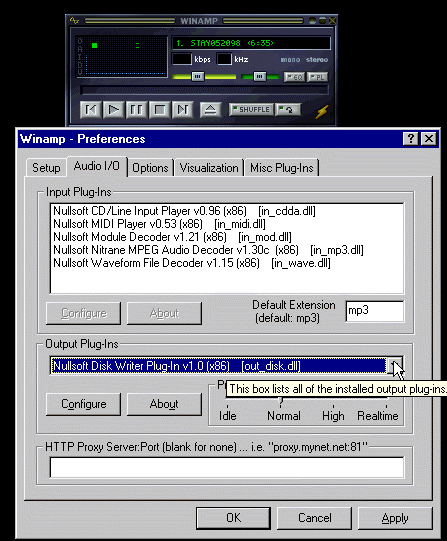The height and width of the screenshot is (541, 447).
Task: Close the Winamp Preferences dialog
Action: click(x=429, y=139)
